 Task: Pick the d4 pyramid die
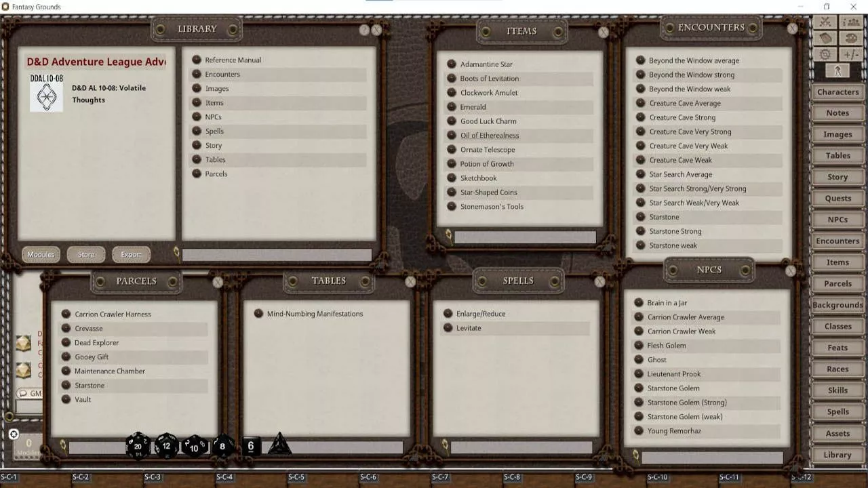(x=279, y=444)
